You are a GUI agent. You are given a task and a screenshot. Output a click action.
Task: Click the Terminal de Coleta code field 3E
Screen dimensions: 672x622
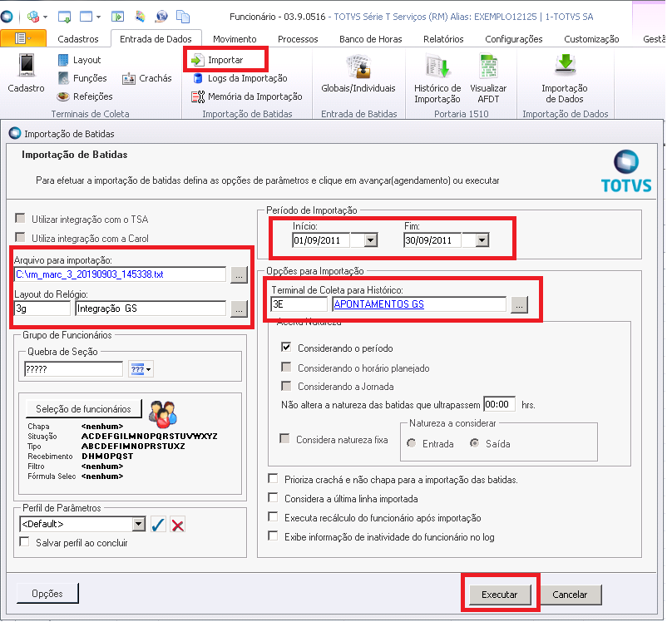tap(299, 304)
